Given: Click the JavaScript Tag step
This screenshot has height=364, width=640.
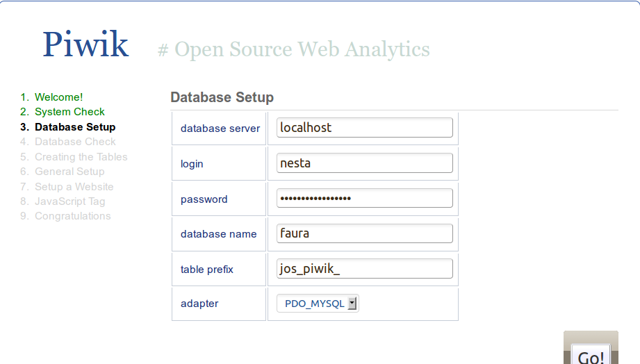Looking at the screenshot, I should coord(69,201).
